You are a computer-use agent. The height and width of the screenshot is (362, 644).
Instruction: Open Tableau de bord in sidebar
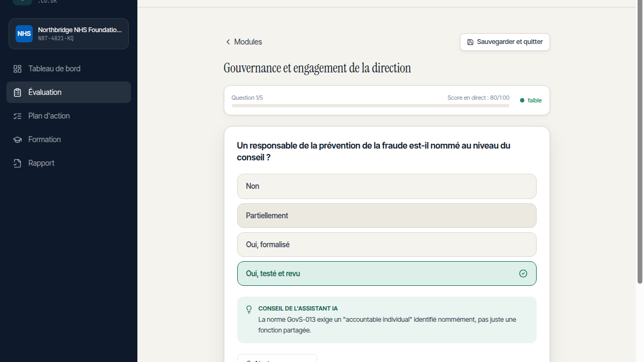tap(69, 69)
